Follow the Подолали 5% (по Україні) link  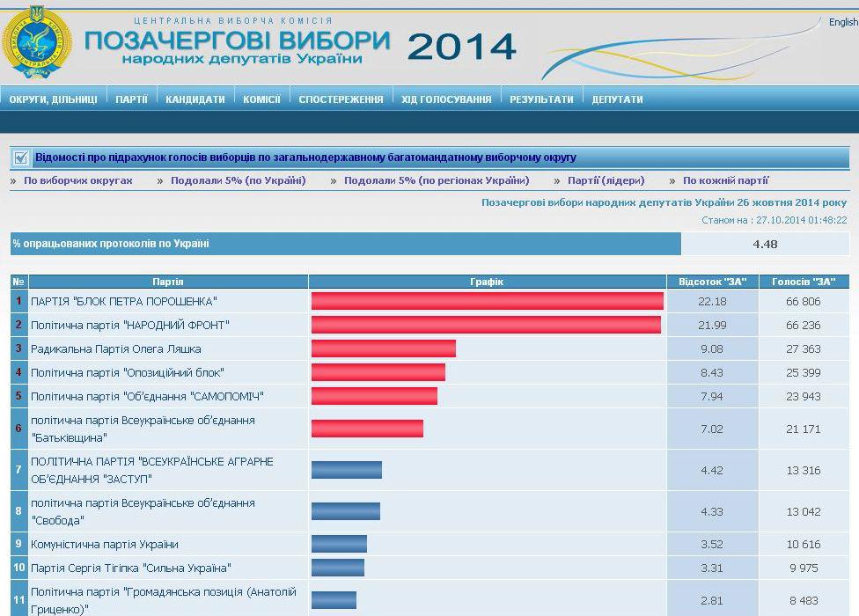238,180
